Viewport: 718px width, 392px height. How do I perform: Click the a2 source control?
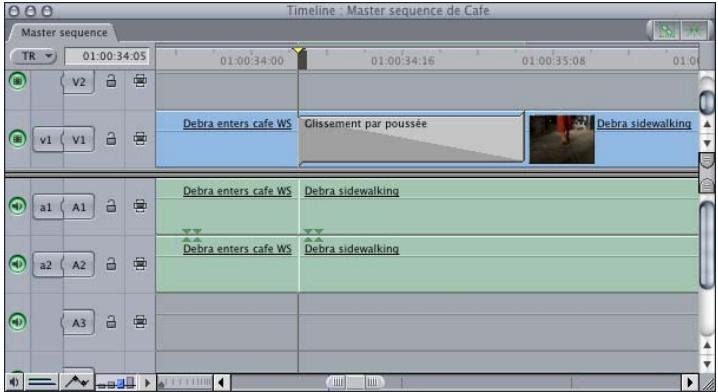click(47, 265)
